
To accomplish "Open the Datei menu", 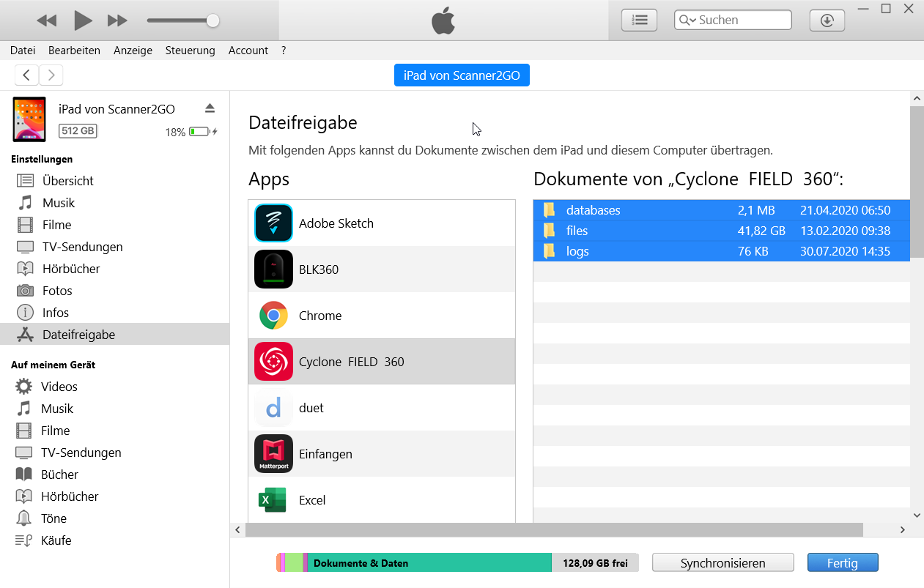I will tap(23, 51).
